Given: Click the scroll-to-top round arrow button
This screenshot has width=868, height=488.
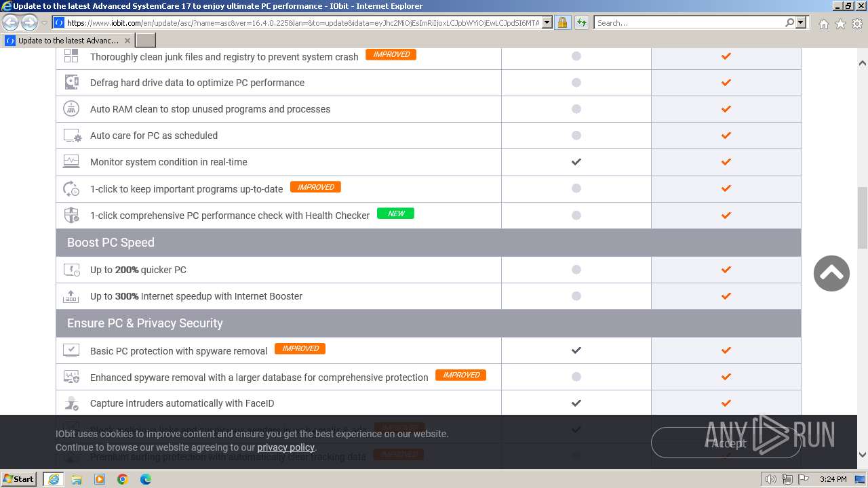Looking at the screenshot, I should [831, 273].
